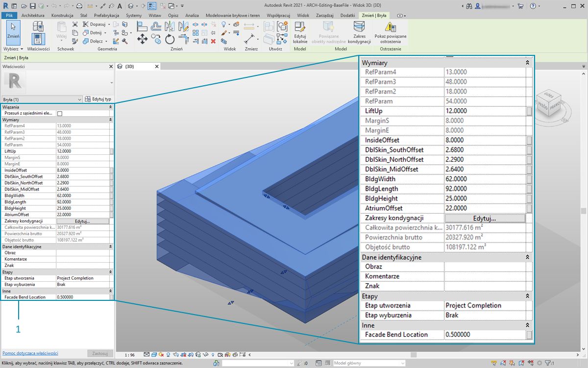Click the Zakres kondygnacji ribbon button

click(359, 32)
